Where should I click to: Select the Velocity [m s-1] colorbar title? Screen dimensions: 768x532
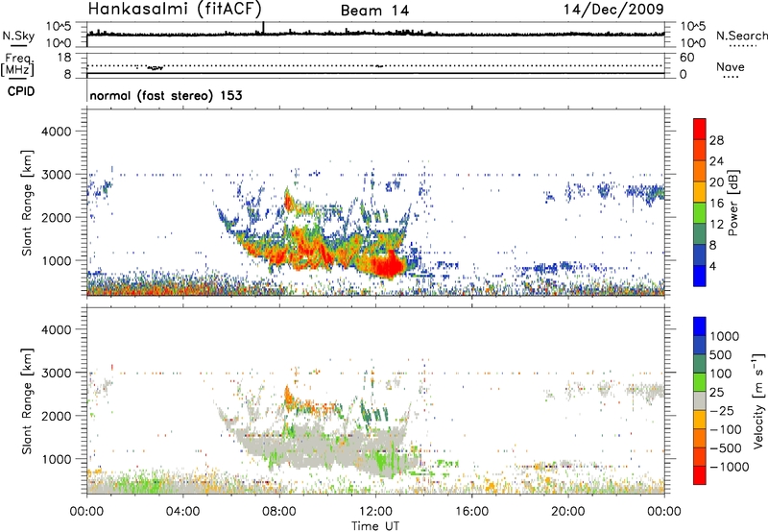tap(758, 400)
